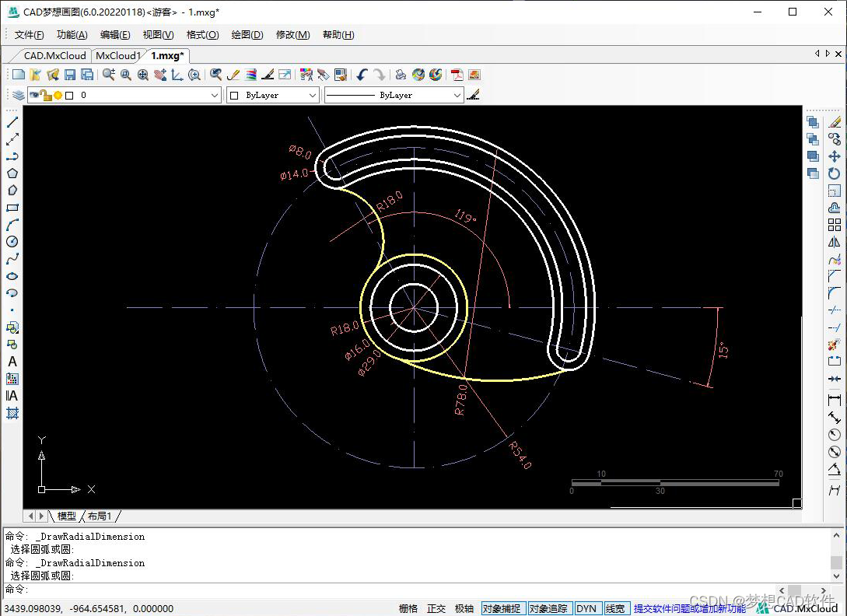
Task: Click the Export PDF icon
Action: click(x=457, y=75)
